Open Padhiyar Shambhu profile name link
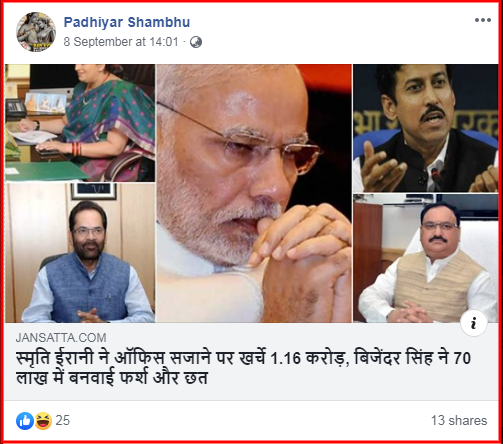The image size is (503, 444). tap(127, 22)
